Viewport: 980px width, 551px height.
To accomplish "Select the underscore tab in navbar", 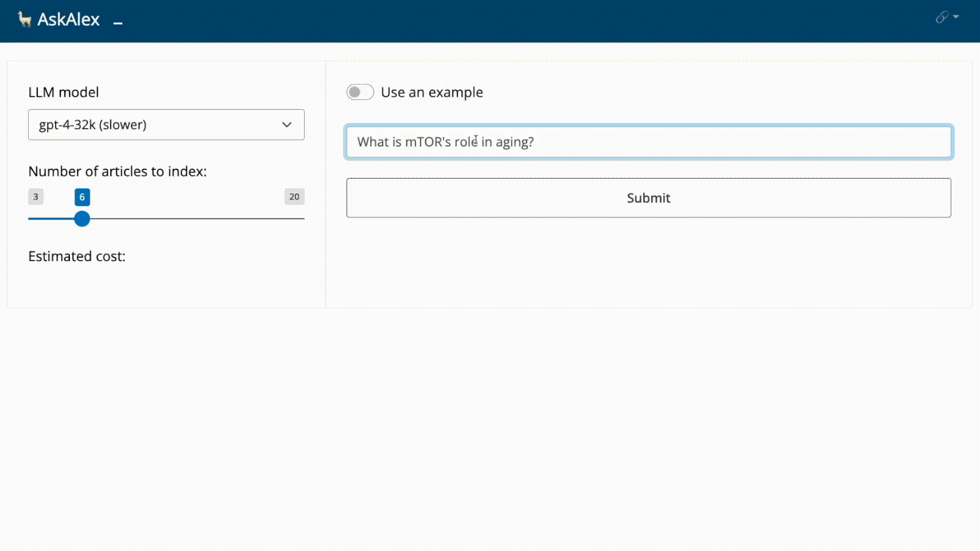I will coord(118,23).
